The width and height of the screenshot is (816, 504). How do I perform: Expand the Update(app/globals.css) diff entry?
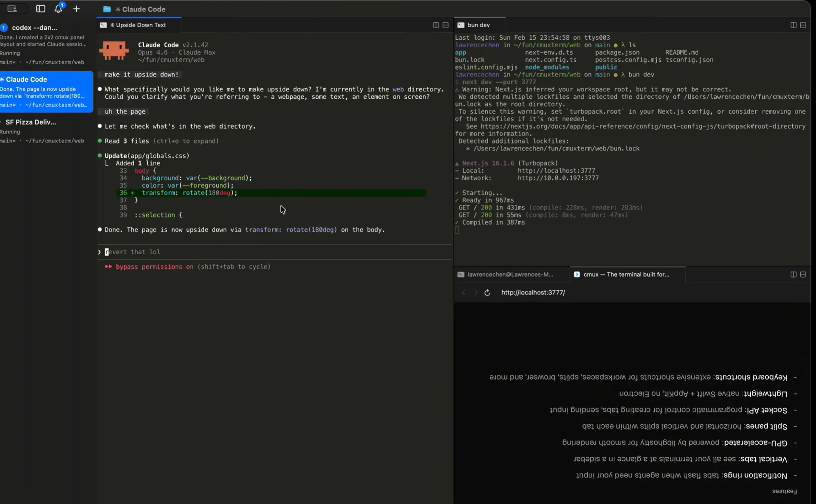(x=147, y=156)
